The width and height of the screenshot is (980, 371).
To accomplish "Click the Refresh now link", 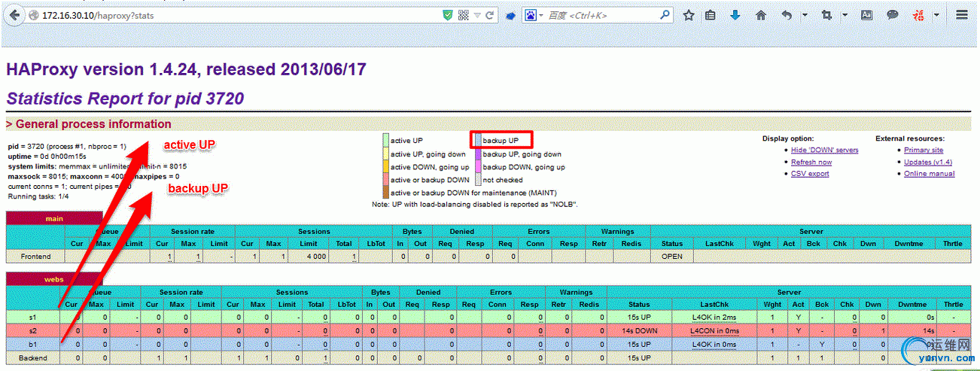I will 811,162.
